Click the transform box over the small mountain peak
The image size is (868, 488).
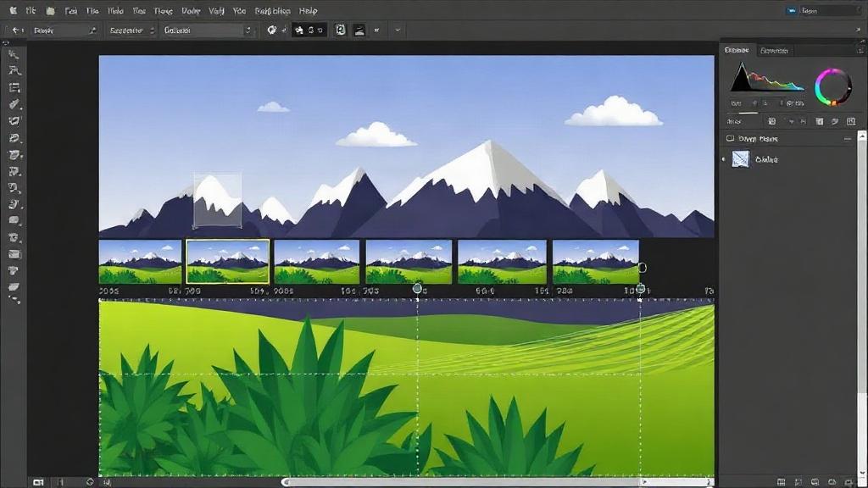pyautogui.click(x=218, y=200)
